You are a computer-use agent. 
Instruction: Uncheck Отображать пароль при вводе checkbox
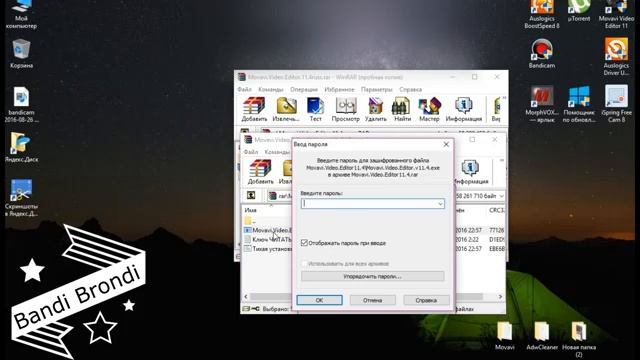click(x=304, y=243)
